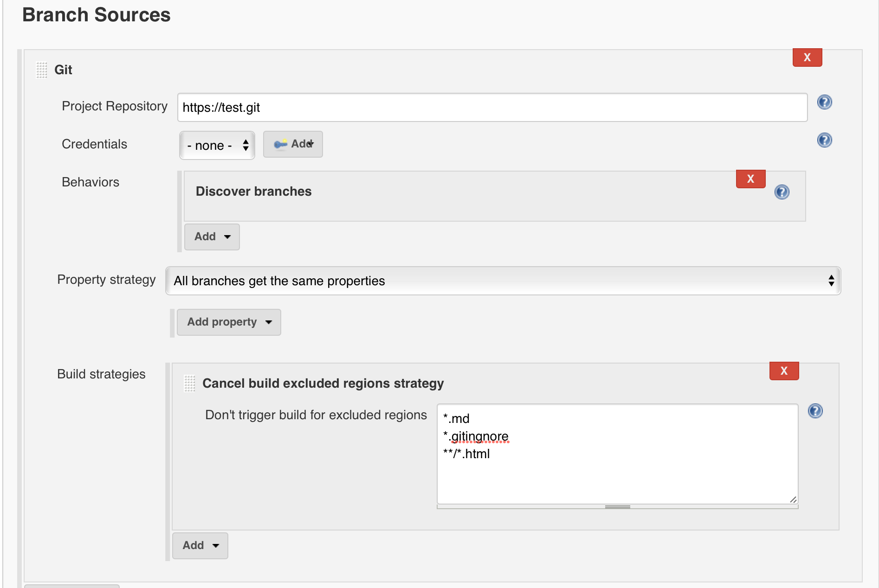
Task: Click drag handle beside Cancel build strategy
Action: coord(189,383)
